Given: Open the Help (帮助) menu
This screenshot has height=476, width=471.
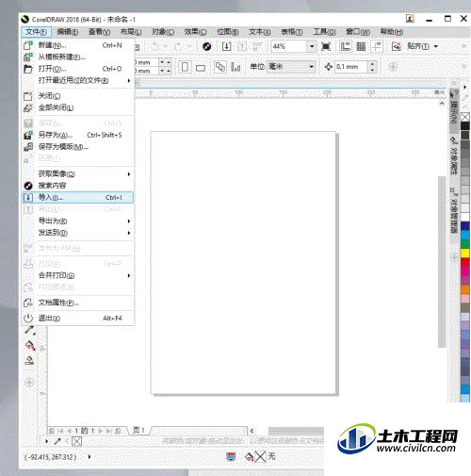Looking at the screenshot, I should tap(392, 32).
